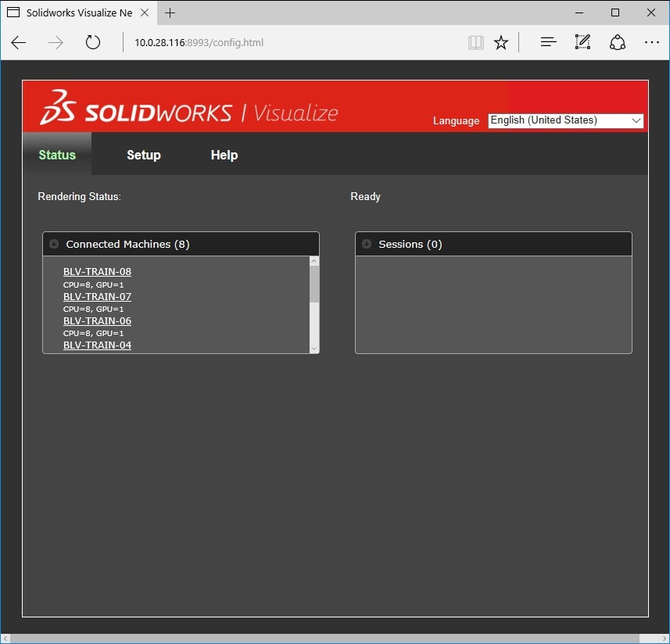
Task: Click CPU=8, GPU=1 under BLV-TRAIN-07
Action: (93, 309)
